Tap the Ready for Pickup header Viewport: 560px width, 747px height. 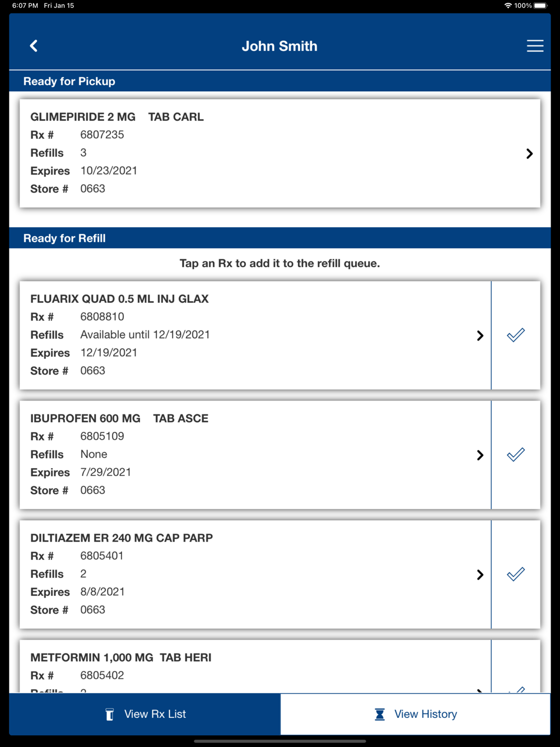click(x=69, y=81)
